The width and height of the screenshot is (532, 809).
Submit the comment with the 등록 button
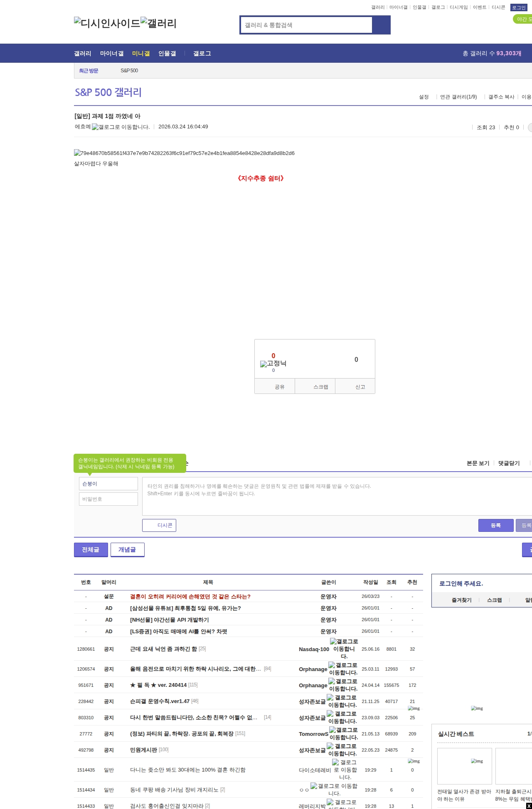pyautogui.click(x=496, y=525)
